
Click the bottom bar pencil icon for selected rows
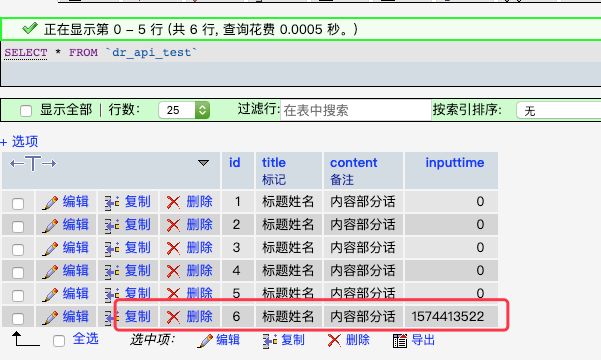pos(205,341)
